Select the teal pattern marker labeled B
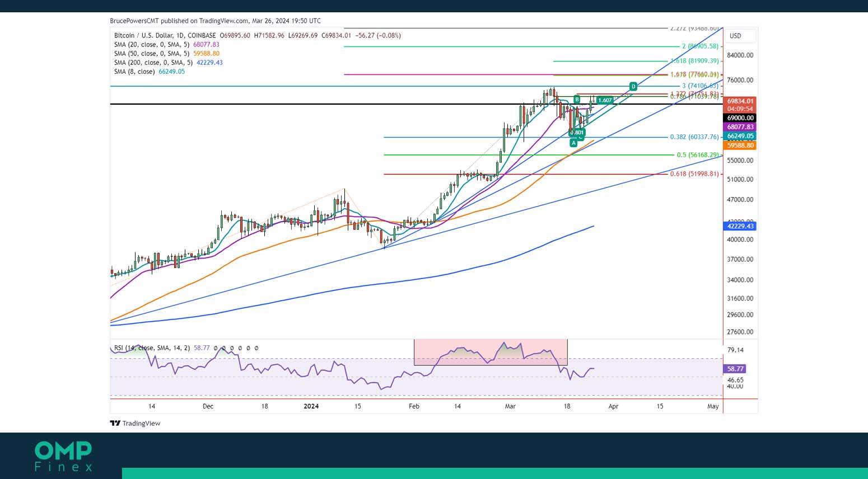 click(577, 100)
